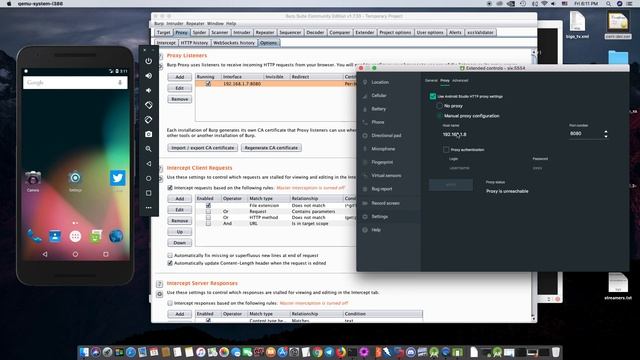Toggle URL in target scope rule checkbox

[208, 223]
